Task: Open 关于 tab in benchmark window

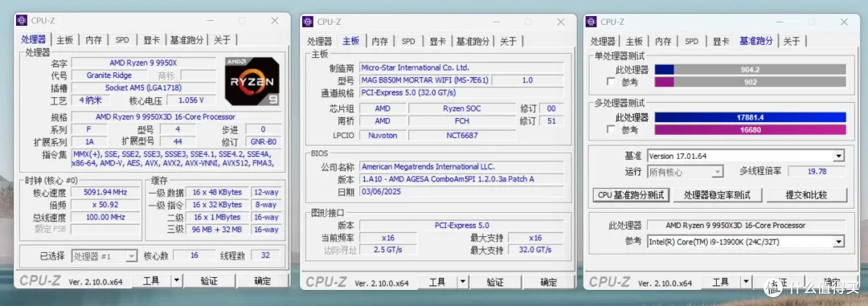Action: click(x=792, y=41)
